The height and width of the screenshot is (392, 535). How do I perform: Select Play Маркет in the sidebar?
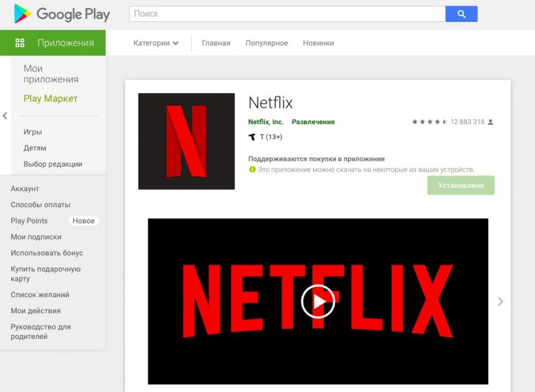point(51,99)
